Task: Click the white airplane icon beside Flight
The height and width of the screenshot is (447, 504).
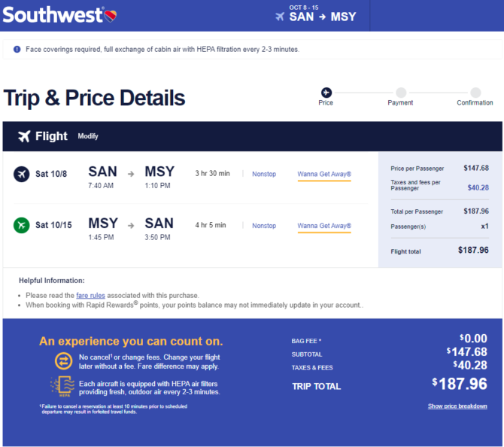Action: pyautogui.click(x=24, y=136)
